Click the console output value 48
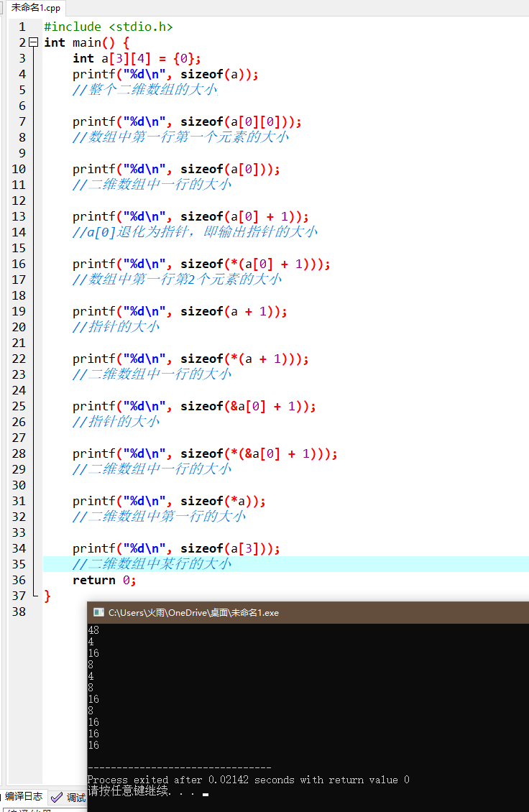The image size is (529, 812). [x=93, y=630]
